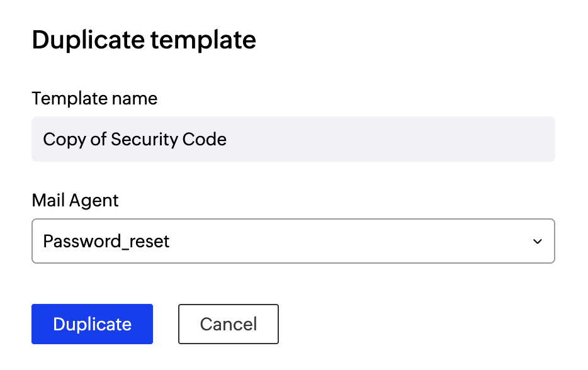Expand the Mail Agent combo box
Image resolution: width=588 pixels, height=370 pixels.
click(x=293, y=241)
